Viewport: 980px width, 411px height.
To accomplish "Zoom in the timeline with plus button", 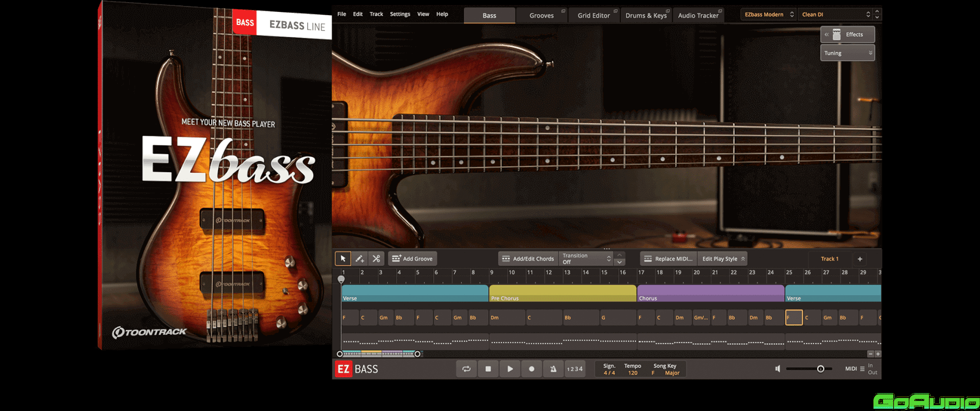I will pos(878,354).
